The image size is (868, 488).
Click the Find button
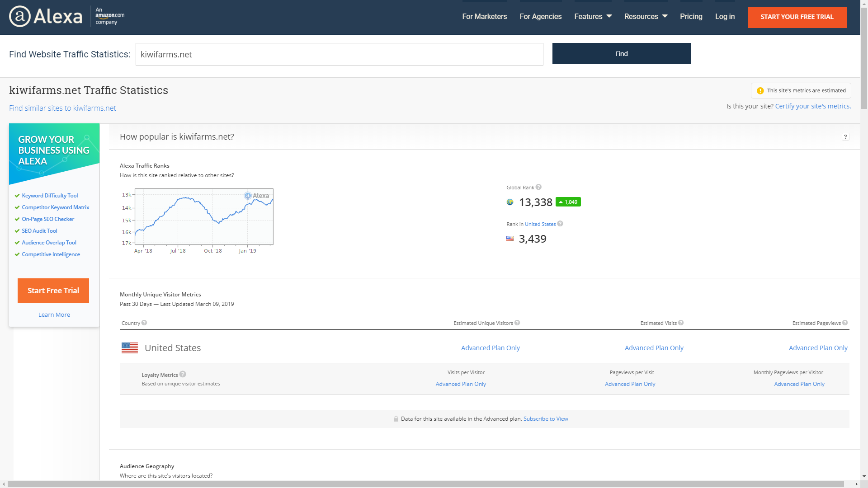point(622,54)
